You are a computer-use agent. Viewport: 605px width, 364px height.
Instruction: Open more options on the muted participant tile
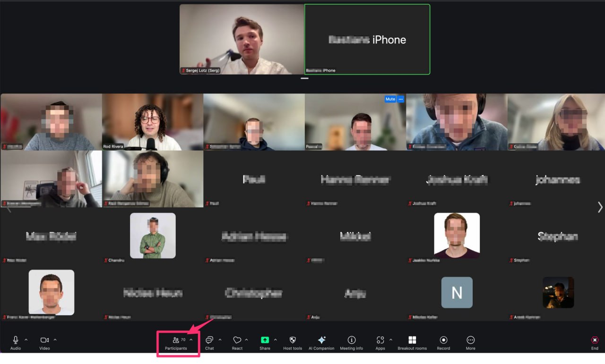tap(401, 99)
